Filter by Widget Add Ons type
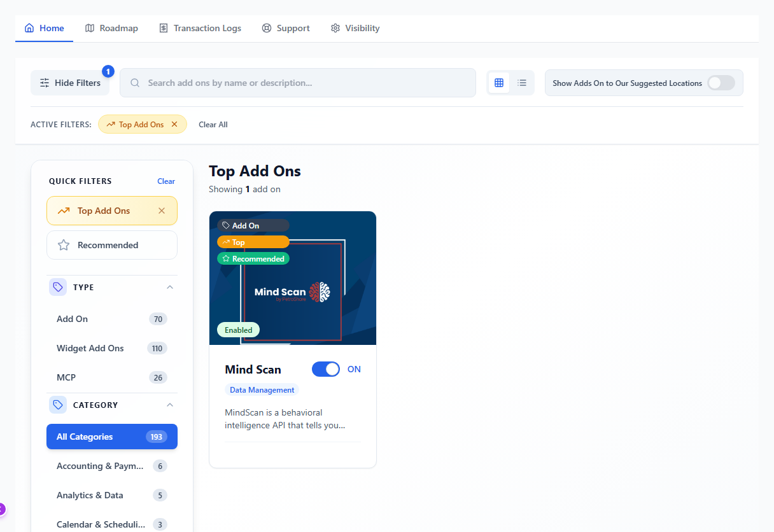The image size is (774, 532). [112, 348]
